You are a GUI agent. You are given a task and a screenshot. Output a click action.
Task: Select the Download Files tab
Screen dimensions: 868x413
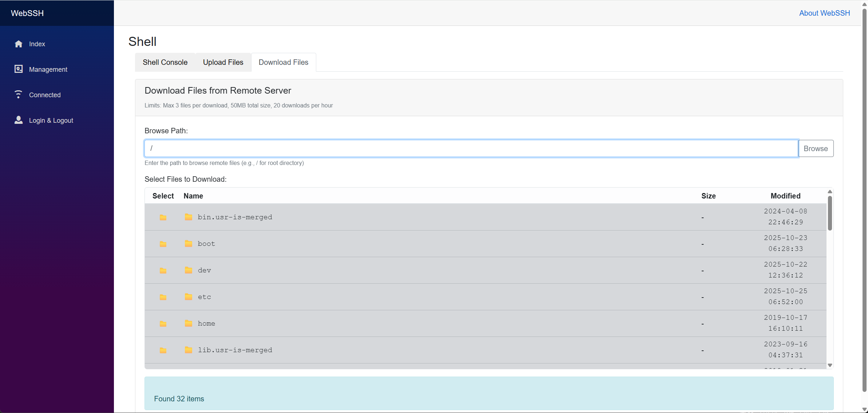tap(283, 62)
